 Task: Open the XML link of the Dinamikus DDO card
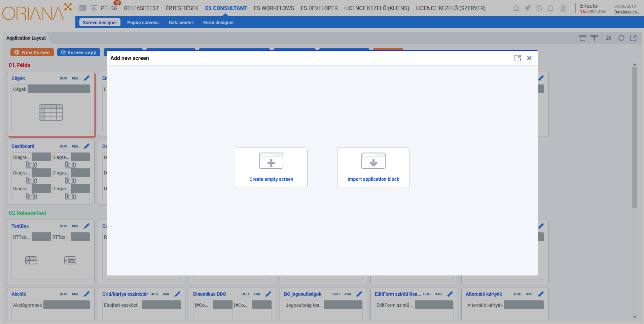[257, 294]
